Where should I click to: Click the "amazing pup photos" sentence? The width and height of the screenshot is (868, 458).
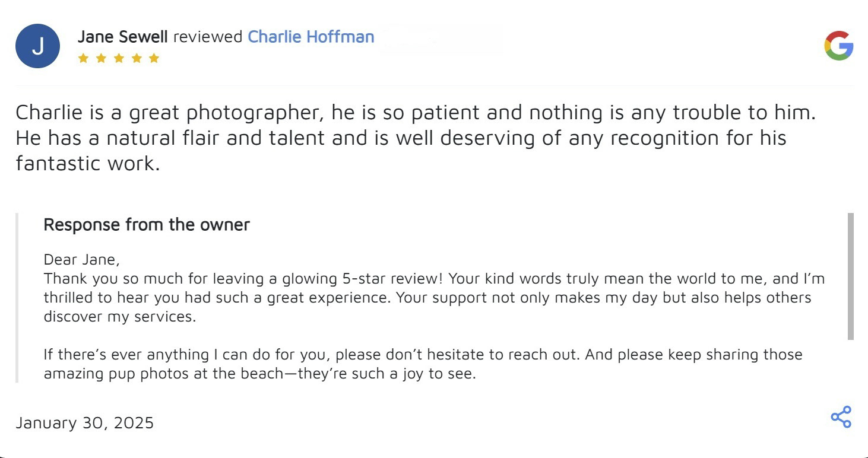click(x=259, y=374)
